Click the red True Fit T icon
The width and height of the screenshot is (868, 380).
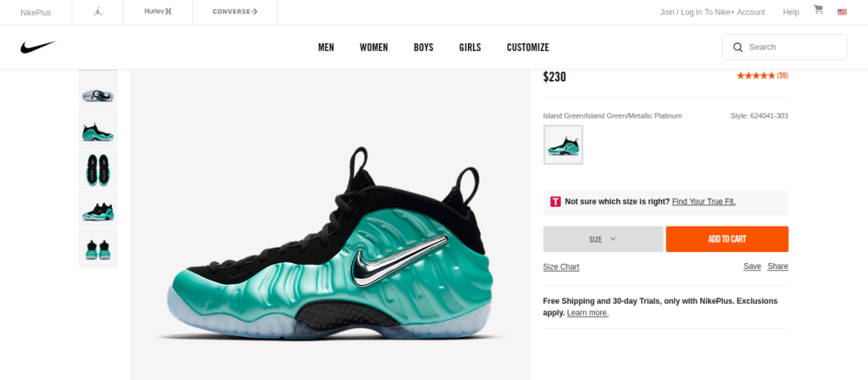(555, 202)
